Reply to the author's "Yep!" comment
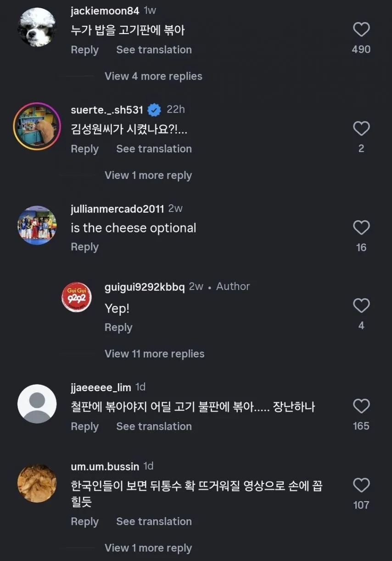Viewport: 392px width, 561px height. coord(118,327)
